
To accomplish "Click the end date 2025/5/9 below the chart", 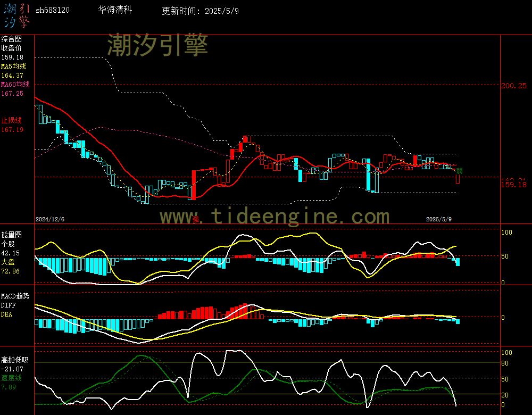I will point(439,219).
